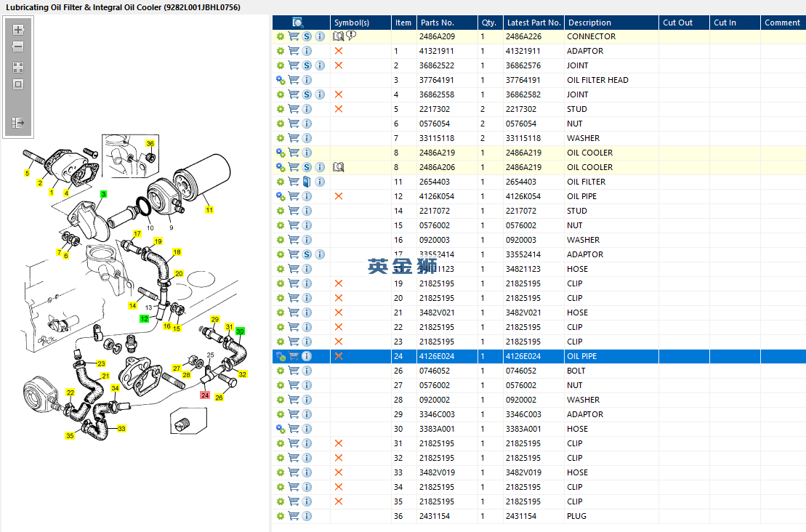Click the Cut Out column header
806x532 pixels.
[x=684, y=23]
